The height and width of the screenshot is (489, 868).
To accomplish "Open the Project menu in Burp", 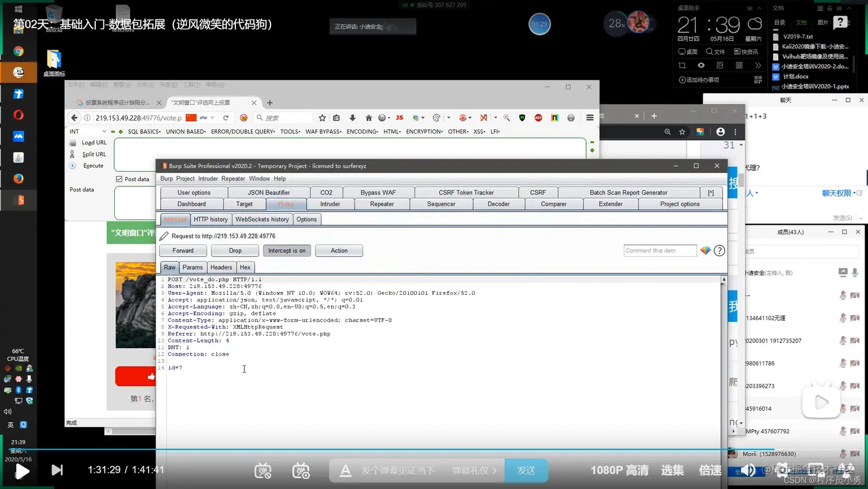I will click(185, 179).
